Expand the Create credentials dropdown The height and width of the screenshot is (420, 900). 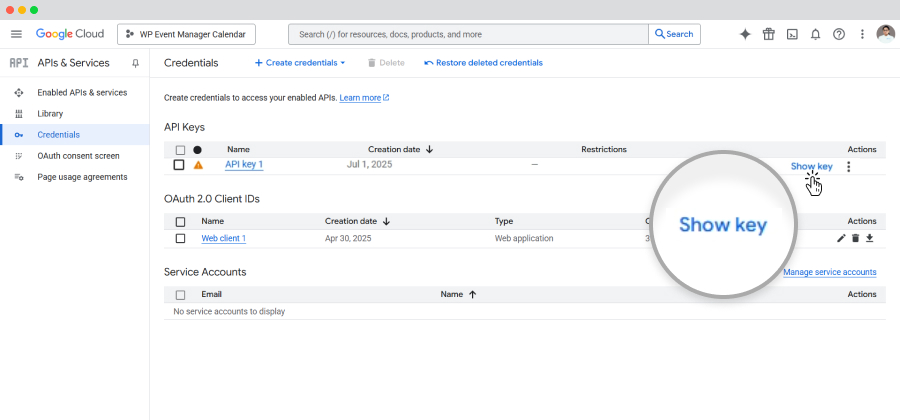[300, 63]
